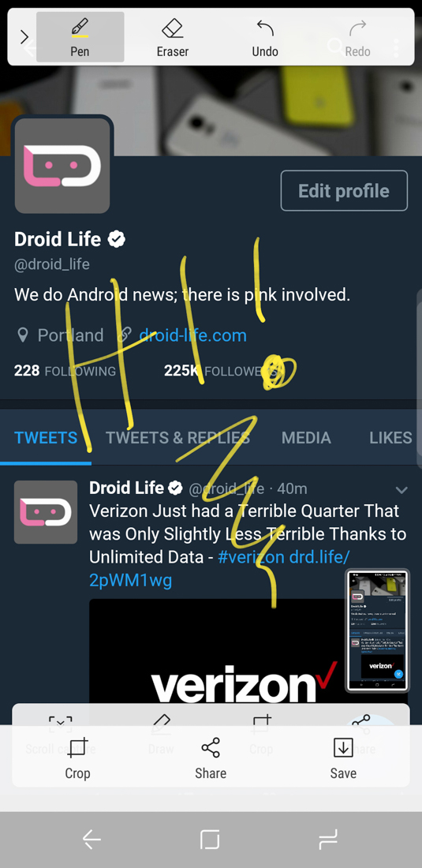Open the #verizon hashtag link
Viewport: 422px width, 868px height.
(x=251, y=557)
